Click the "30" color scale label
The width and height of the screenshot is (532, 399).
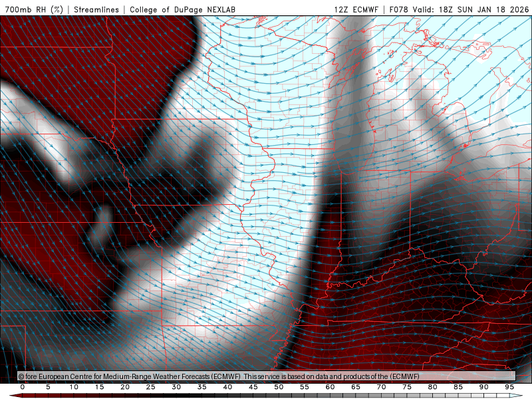pyautogui.click(x=176, y=387)
